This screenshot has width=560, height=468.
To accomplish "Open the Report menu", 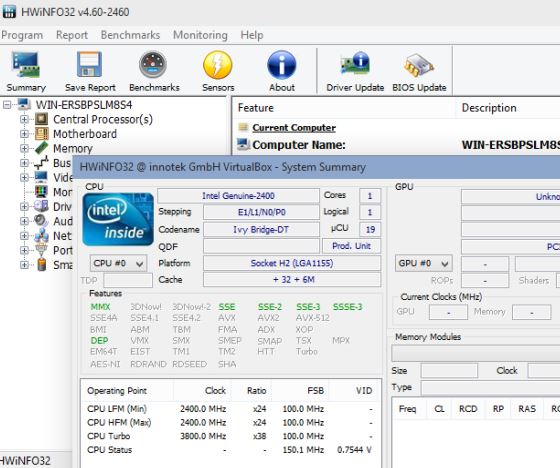I will pos(72,35).
